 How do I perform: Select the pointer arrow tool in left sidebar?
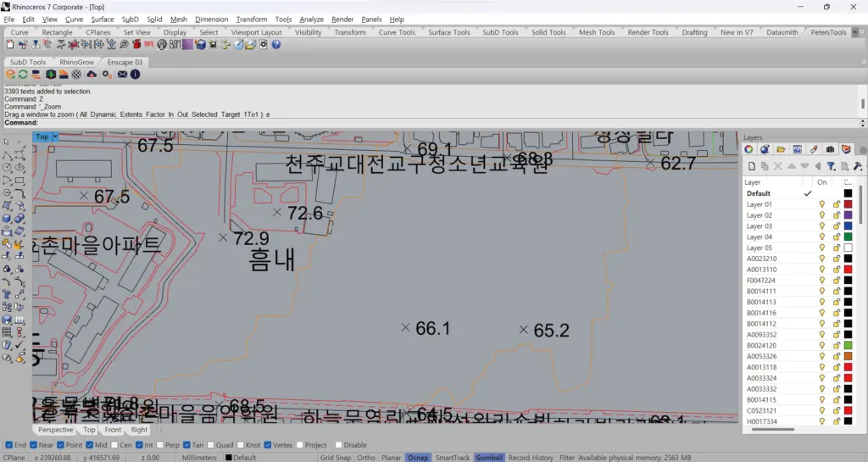click(7, 142)
